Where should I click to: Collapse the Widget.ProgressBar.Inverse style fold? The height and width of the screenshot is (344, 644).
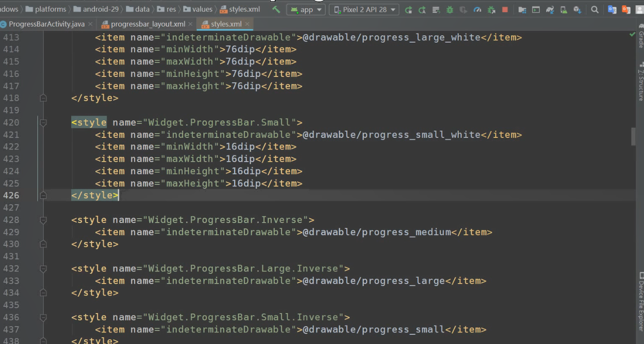[x=43, y=220]
